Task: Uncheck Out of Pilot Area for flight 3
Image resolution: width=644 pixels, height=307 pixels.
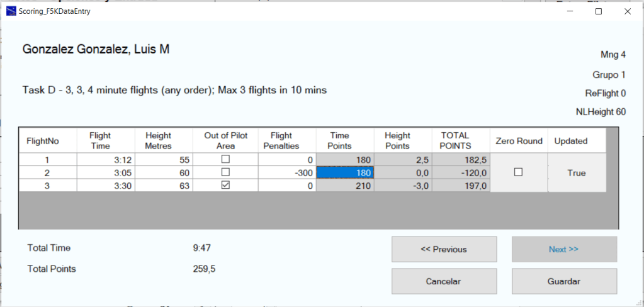Action: tap(225, 185)
